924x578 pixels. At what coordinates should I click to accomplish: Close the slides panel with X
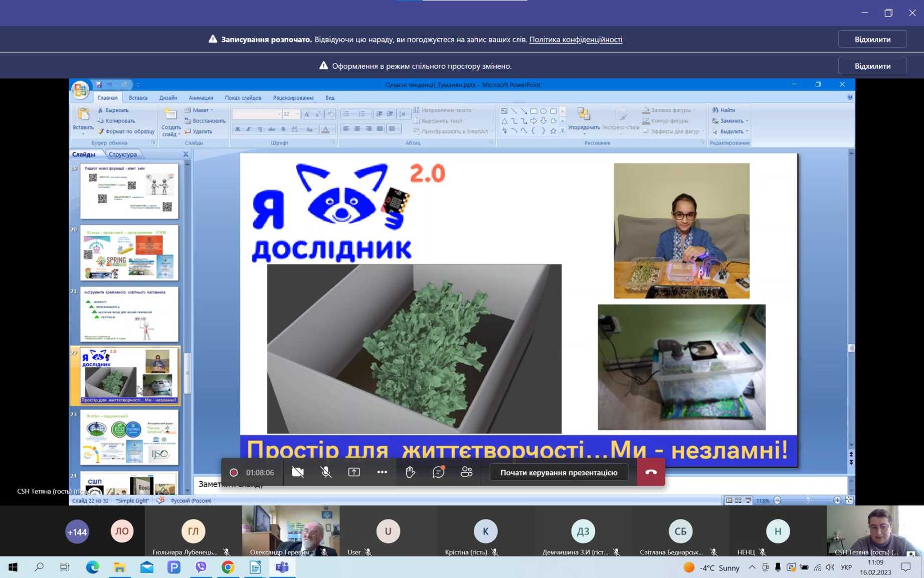click(186, 154)
